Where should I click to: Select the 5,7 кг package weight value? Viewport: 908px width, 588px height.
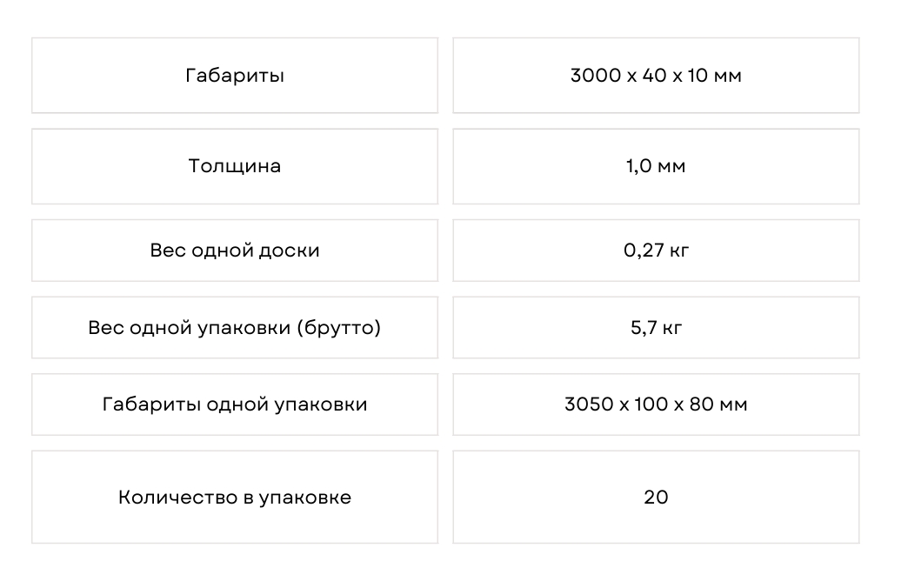tap(656, 328)
